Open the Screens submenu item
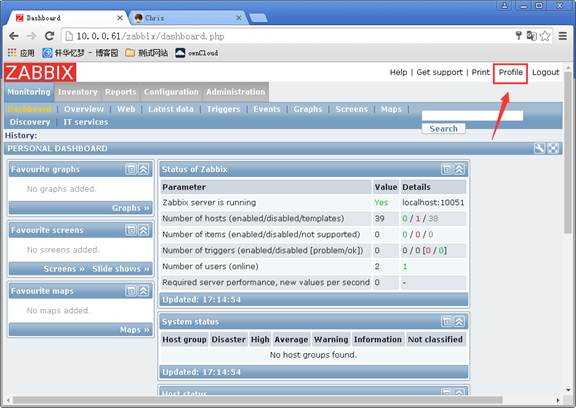Image resolution: width=576 pixels, height=408 pixels. (x=352, y=109)
